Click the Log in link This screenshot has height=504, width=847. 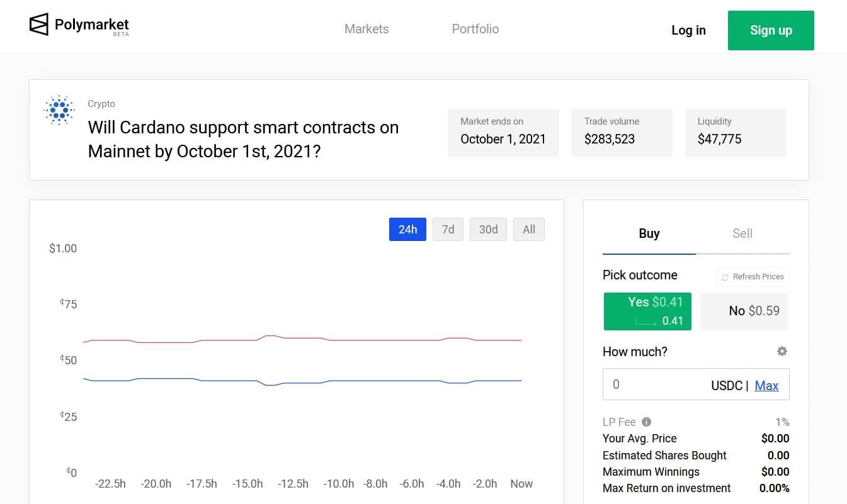tap(688, 30)
